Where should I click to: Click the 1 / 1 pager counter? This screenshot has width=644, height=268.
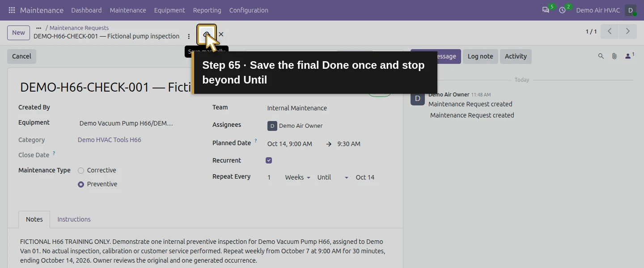(x=591, y=31)
